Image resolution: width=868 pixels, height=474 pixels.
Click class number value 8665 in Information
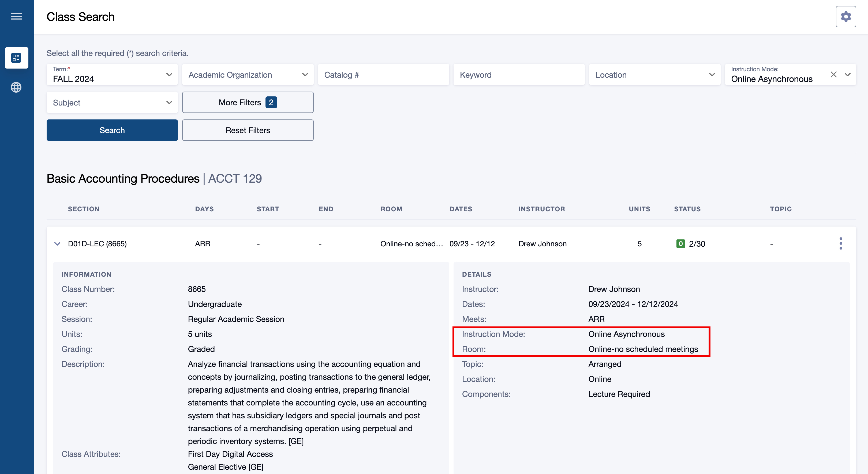click(x=197, y=289)
